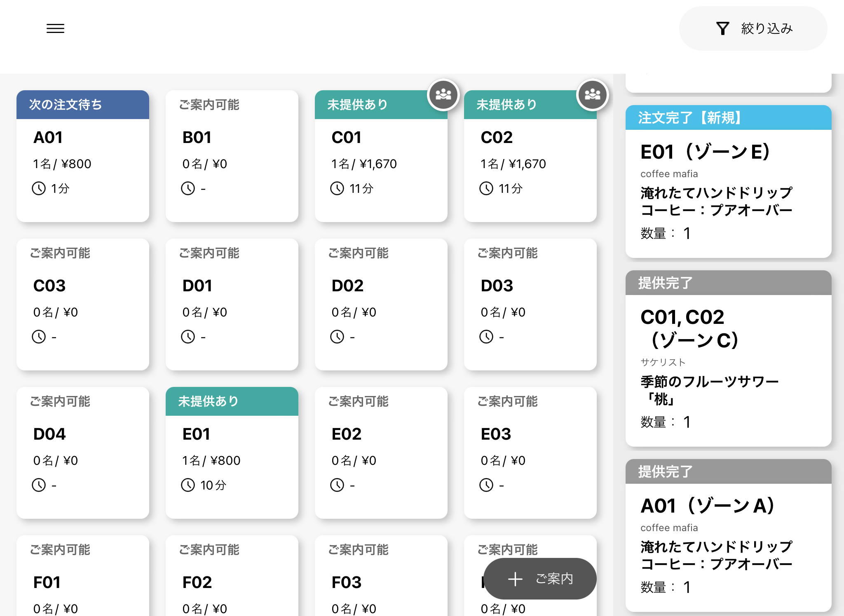Screen dimensions: 844x616
Task: Click the group icon on table C02
Action: [x=593, y=95]
